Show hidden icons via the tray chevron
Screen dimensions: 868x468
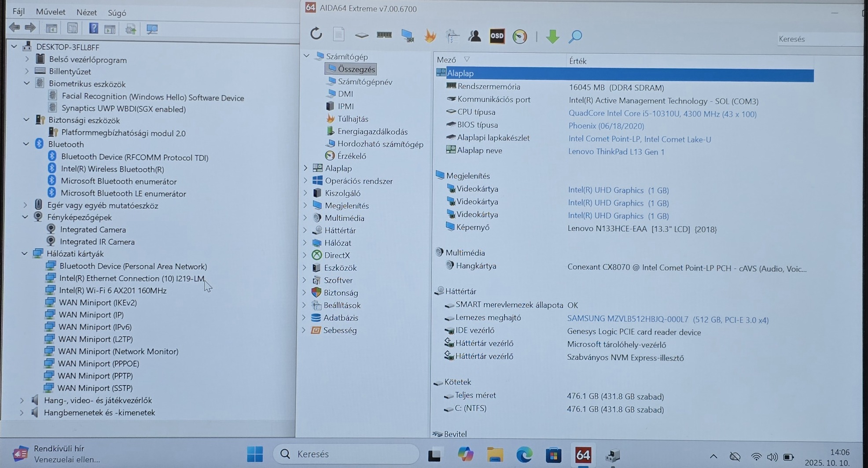(x=714, y=457)
